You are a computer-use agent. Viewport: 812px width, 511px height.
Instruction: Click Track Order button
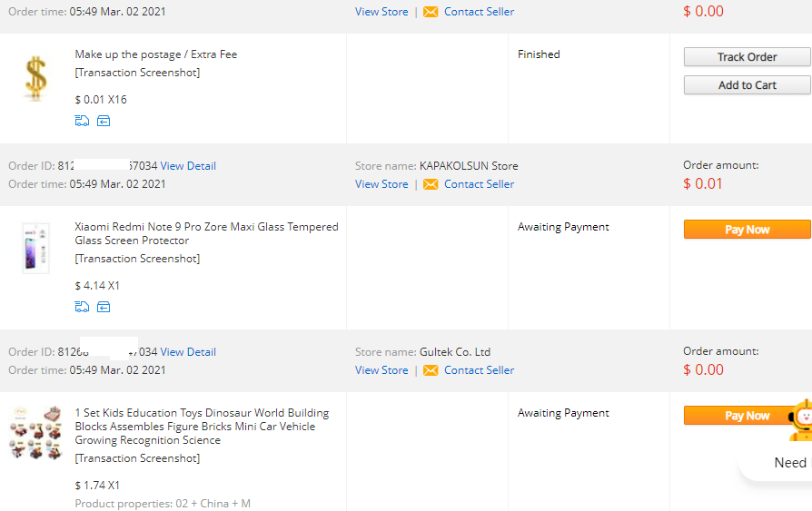(x=747, y=57)
